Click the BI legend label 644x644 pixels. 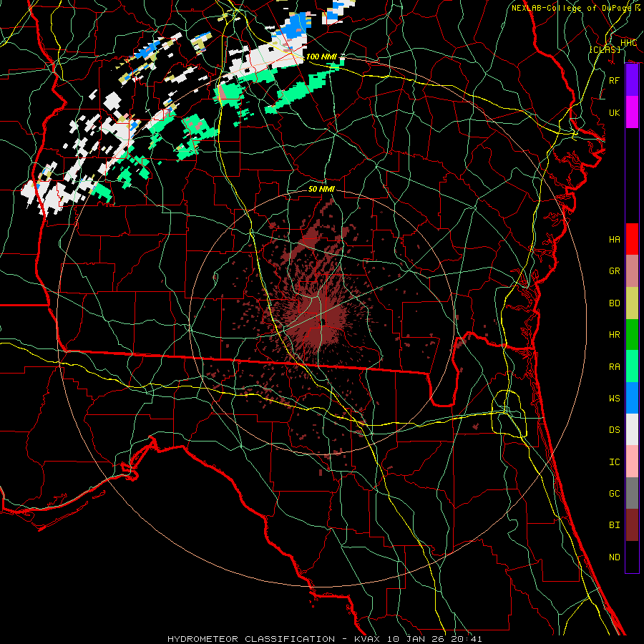(614, 525)
